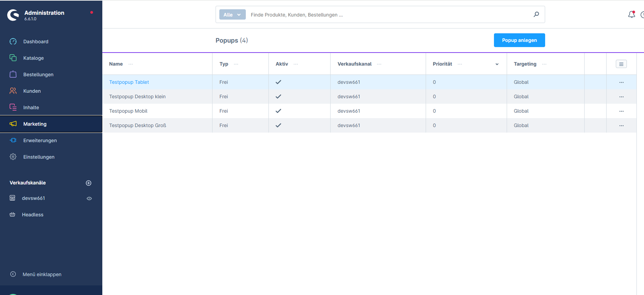Open context menu for Testpopup Tablet row
Image resolution: width=644 pixels, height=295 pixels.
pos(621,82)
